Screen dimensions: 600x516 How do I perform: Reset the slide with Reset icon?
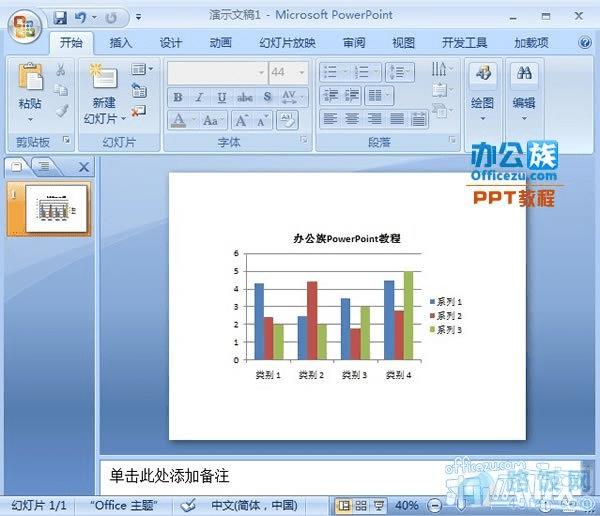[139, 91]
